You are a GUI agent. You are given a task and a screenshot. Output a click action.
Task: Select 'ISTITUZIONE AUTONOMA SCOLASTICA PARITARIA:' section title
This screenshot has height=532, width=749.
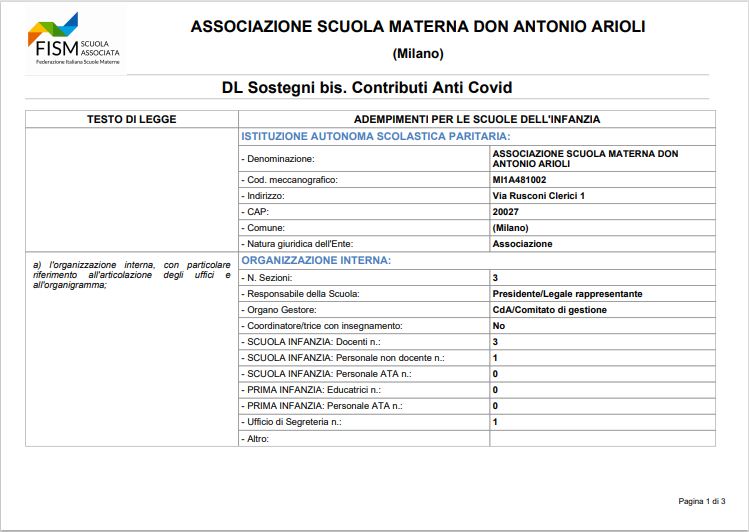(376, 137)
